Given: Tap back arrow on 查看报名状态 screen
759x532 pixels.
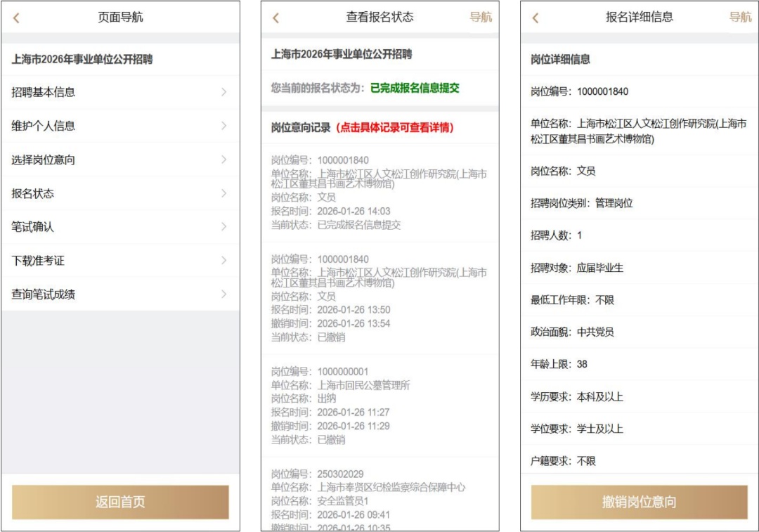Looking at the screenshot, I should pos(275,18).
